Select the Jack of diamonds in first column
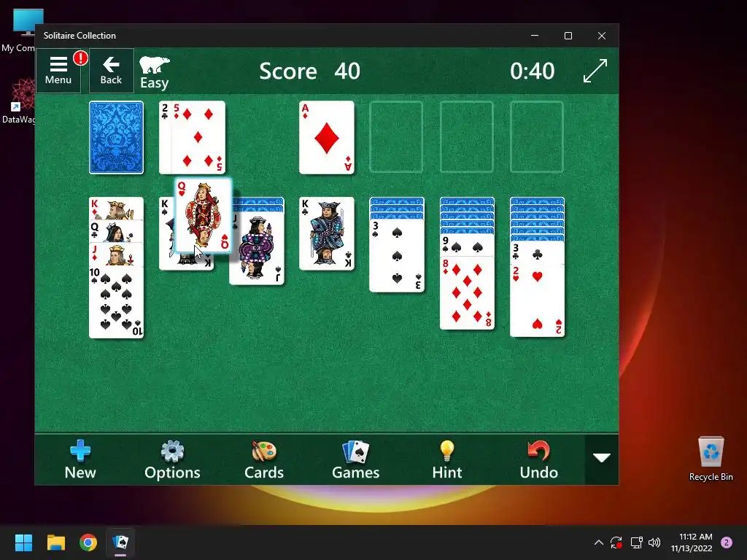Image resolution: width=747 pixels, height=560 pixels. pos(116,254)
